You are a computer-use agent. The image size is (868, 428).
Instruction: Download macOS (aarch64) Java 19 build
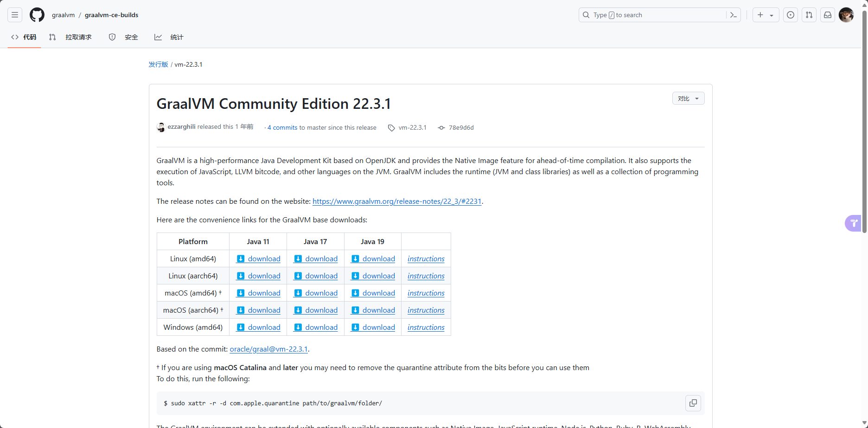point(373,310)
